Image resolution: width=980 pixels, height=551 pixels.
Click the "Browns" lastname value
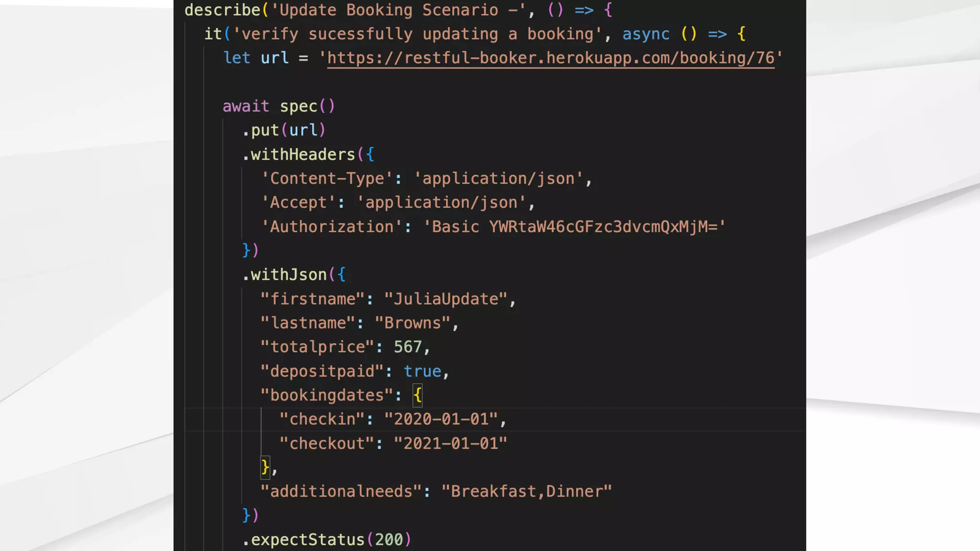click(x=412, y=323)
